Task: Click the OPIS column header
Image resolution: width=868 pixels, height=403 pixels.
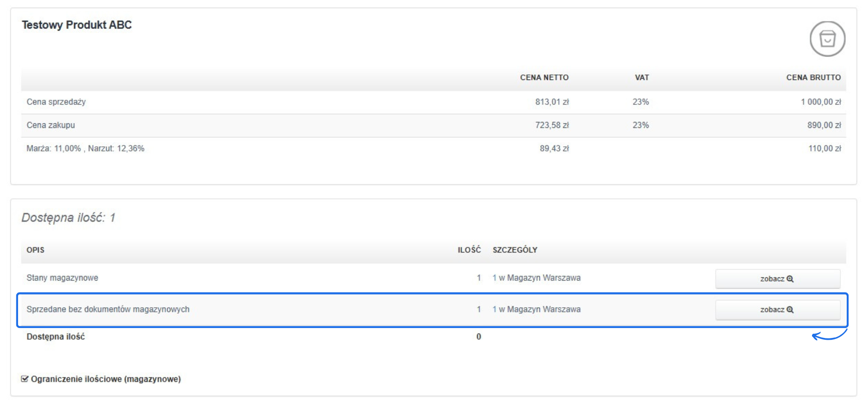Action: click(x=35, y=250)
